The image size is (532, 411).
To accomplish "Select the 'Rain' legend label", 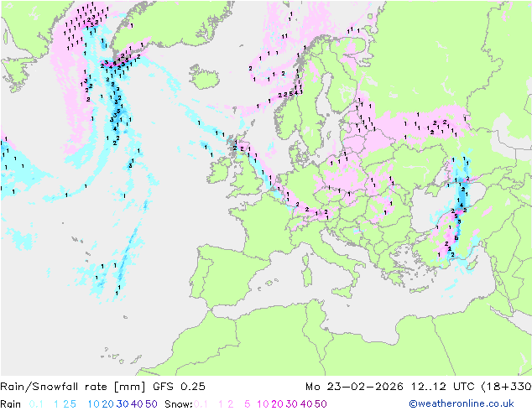I will [x=11, y=404].
